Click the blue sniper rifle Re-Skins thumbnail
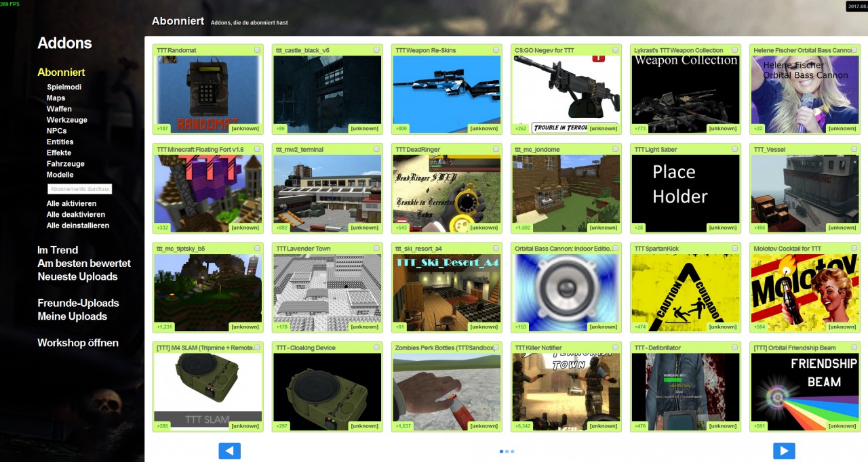The width and height of the screenshot is (868, 462). 447,94
